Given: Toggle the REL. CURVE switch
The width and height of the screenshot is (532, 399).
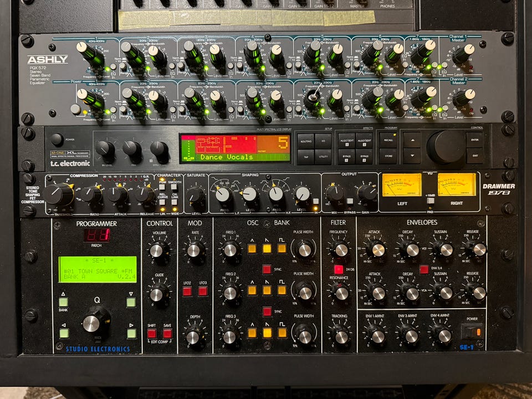Looking at the screenshot, I should (162, 203).
